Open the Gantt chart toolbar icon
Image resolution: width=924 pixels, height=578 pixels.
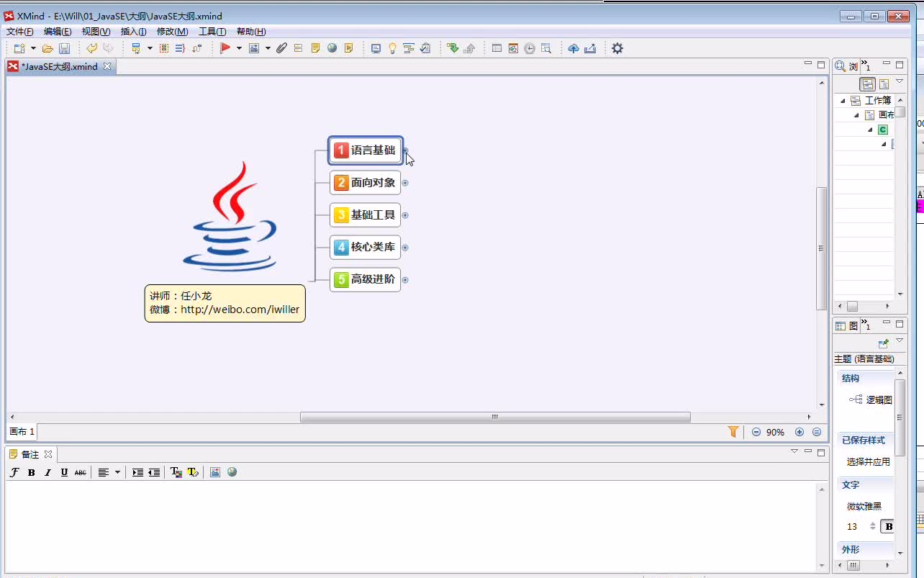[x=409, y=48]
